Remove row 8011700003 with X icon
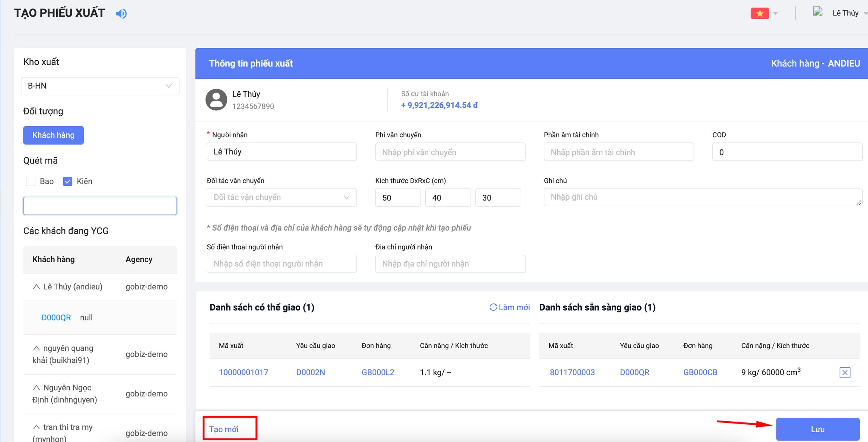 [845, 372]
